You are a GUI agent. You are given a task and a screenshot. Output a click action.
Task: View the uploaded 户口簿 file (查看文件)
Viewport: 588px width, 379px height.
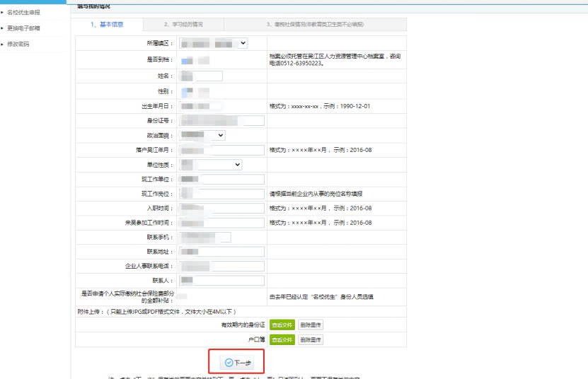pyautogui.click(x=281, y=340)
